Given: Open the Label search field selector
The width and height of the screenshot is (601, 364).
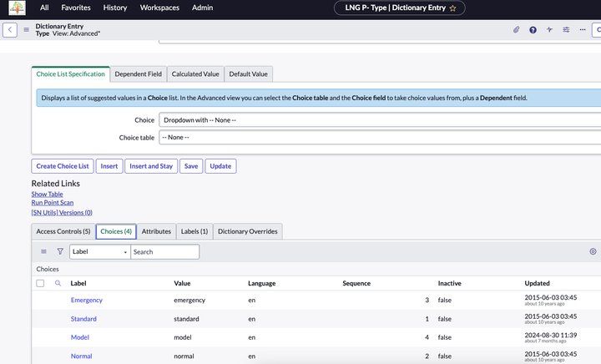Looking at the screenshot, I should coord(100,252).
